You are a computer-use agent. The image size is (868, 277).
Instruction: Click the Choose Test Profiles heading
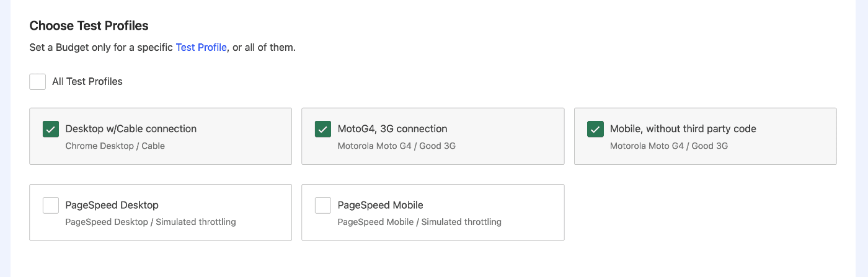[x=89, y=26]
